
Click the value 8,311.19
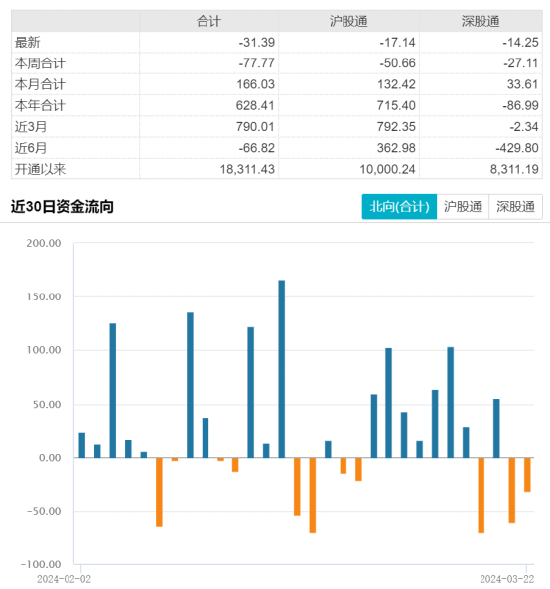514,169
